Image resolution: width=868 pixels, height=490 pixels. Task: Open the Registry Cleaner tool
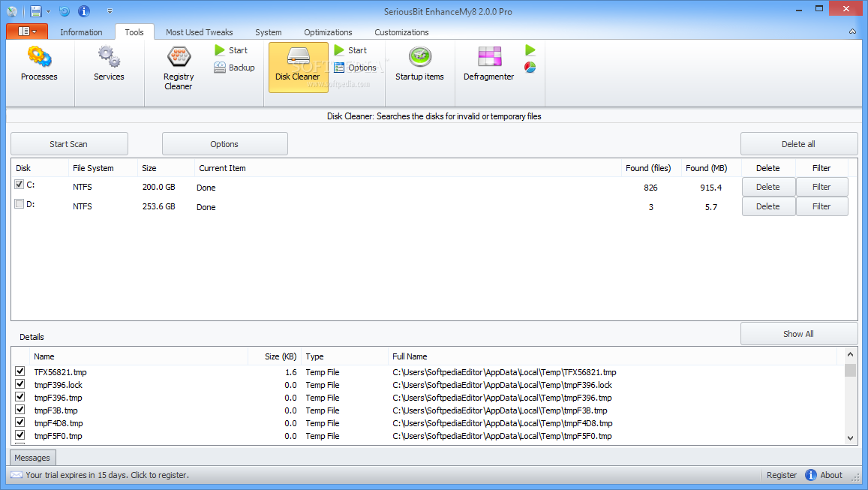[179, 68]
